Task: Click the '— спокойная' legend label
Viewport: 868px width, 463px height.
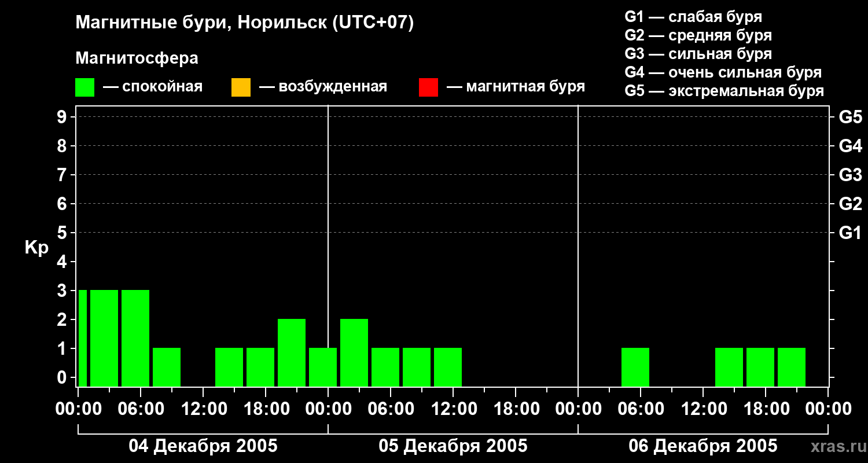Action: pyautogui.click(x=153, y=87)
